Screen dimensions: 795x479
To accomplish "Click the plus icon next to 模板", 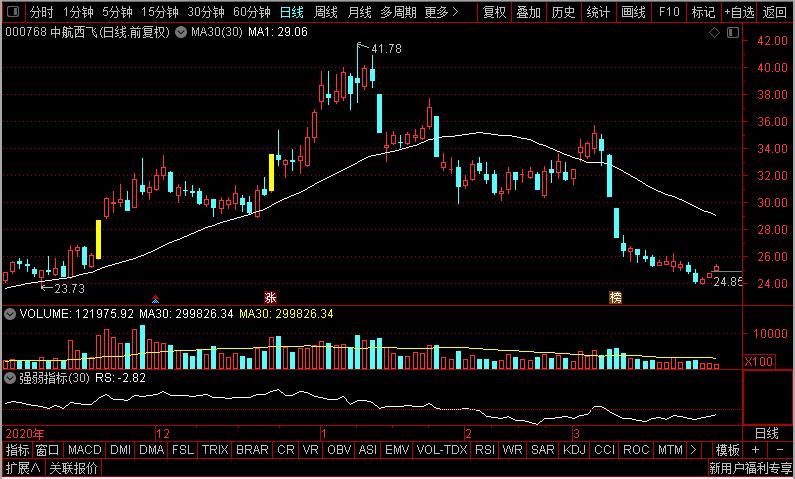I will point(755,450).
